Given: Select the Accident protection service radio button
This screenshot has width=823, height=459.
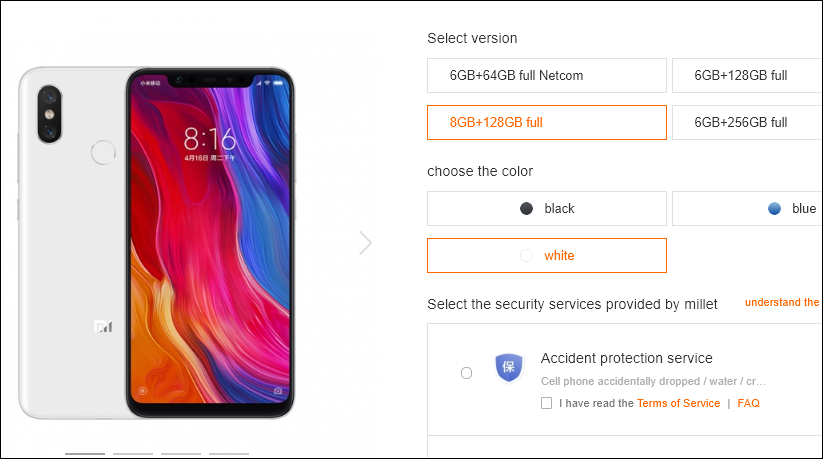Looking at the screenshot, I should [x=466, y=373].
